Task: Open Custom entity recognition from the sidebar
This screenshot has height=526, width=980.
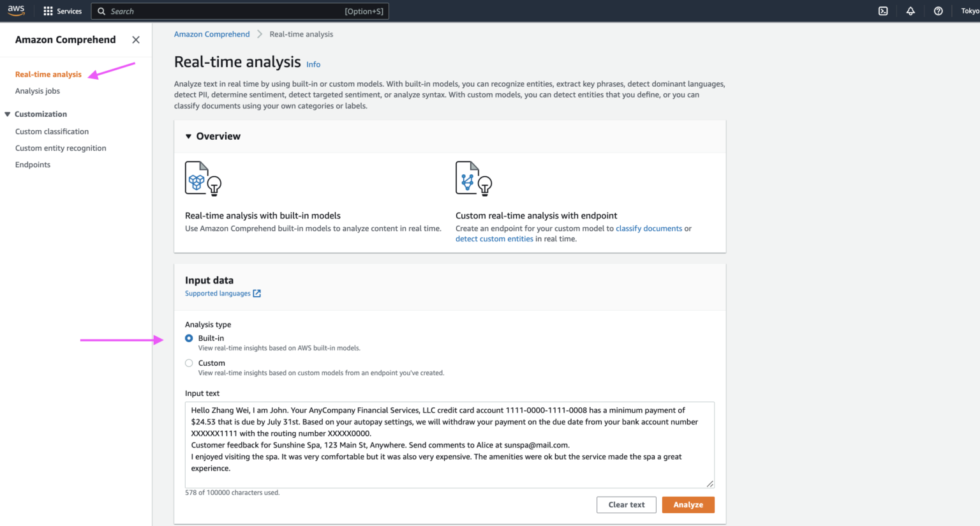Action: 60,147
